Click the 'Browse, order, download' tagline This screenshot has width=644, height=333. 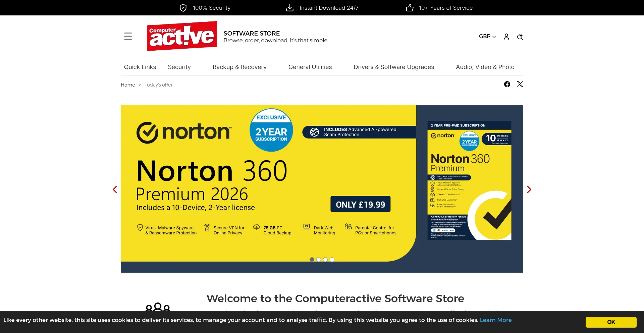click(276, 41)
